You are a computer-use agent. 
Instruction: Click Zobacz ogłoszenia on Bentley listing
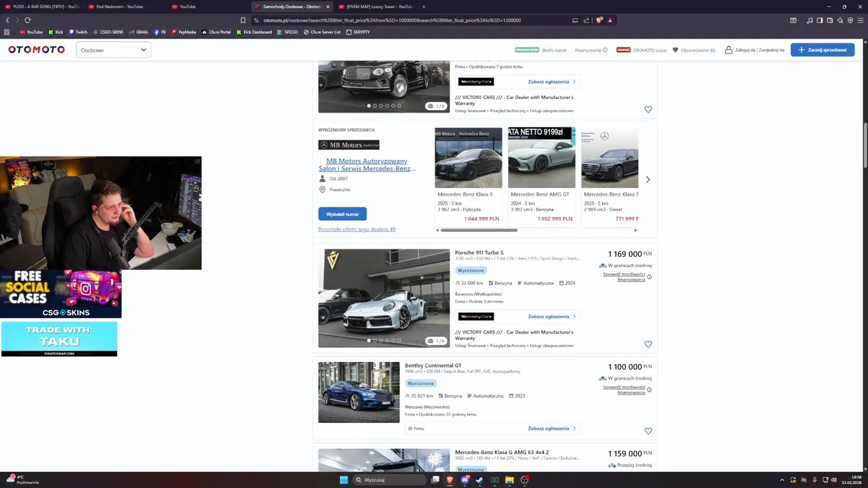552,428
